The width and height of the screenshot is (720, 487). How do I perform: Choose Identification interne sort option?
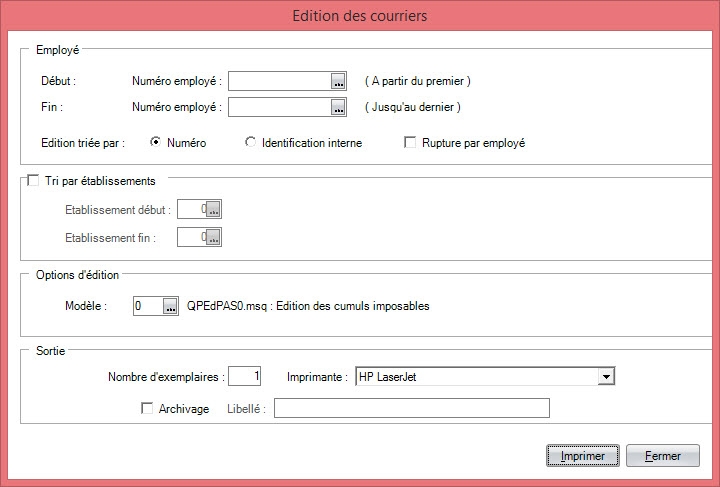click(250, 142)
